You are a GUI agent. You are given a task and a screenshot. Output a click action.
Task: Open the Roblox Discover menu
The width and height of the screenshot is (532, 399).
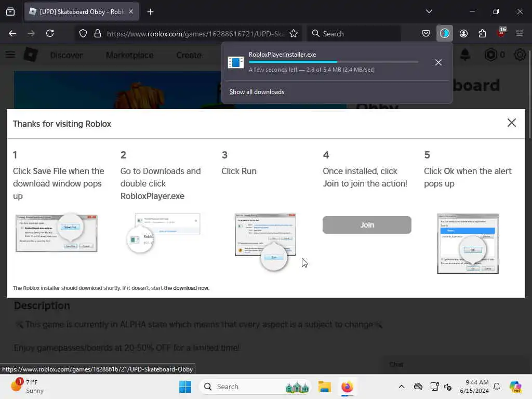click(66, 55)
